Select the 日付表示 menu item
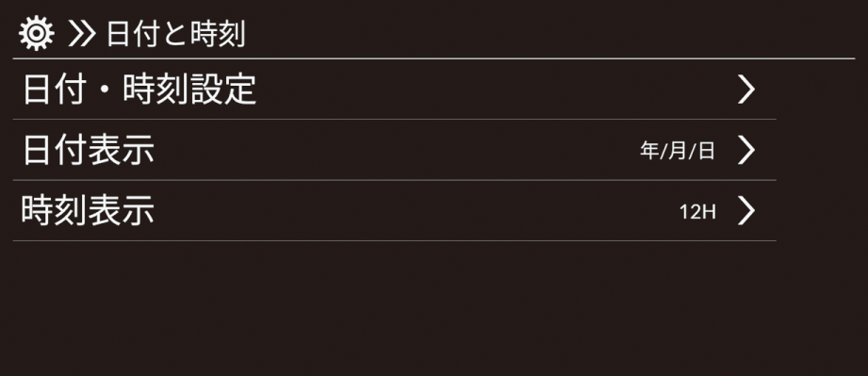The width and height of the screenshot is (868, 376). coord(394,150)
